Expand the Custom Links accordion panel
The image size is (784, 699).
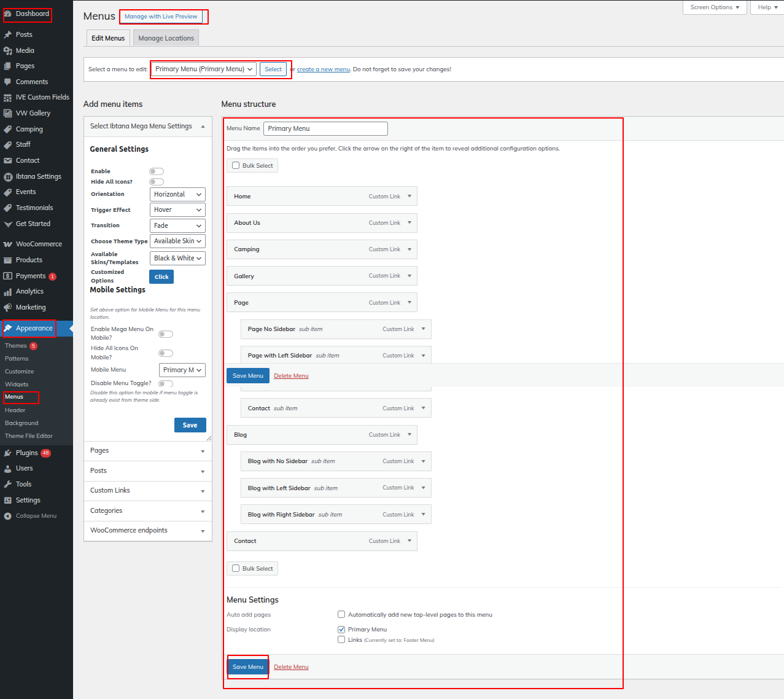(147, 491)
